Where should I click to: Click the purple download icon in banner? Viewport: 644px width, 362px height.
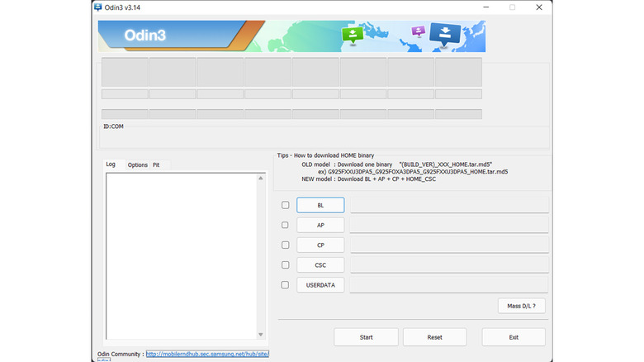pos(418,31)
